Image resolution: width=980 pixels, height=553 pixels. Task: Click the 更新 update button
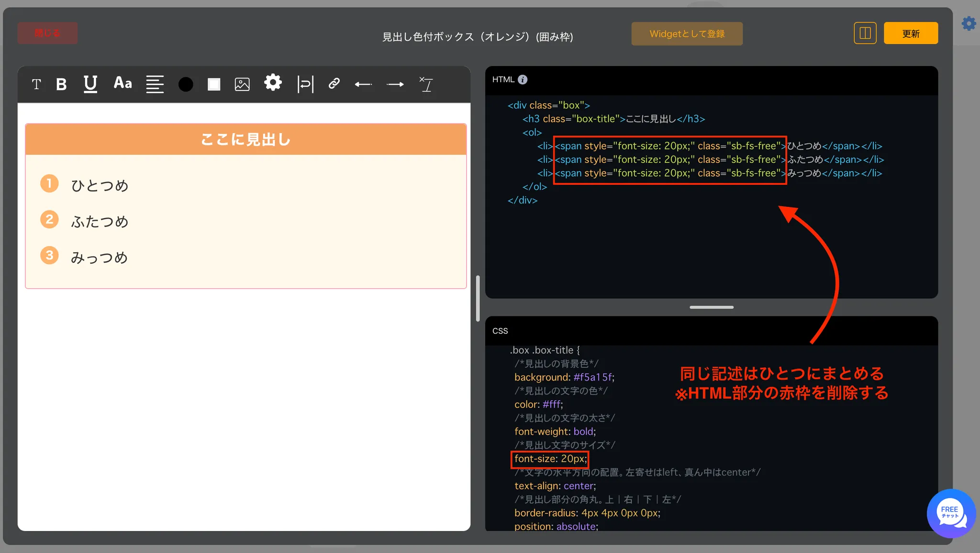(911, 33)
